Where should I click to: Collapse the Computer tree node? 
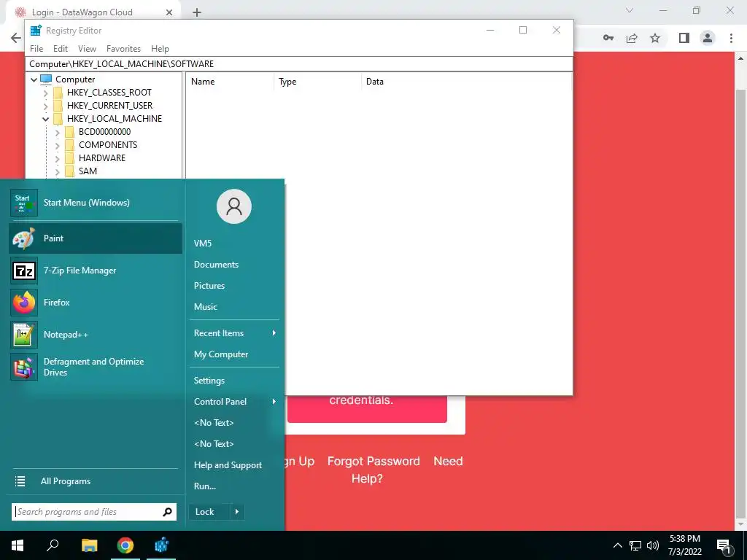pos(34,79)
